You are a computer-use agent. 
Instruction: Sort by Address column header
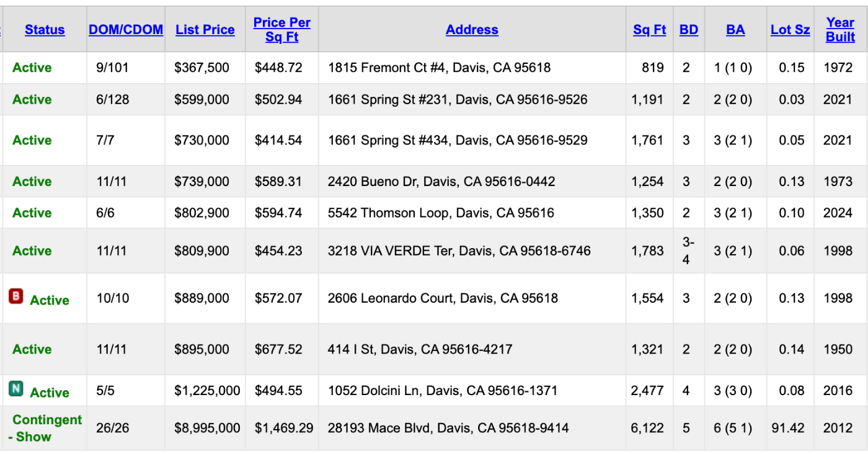pyautogui.click(x=472, y=30)
